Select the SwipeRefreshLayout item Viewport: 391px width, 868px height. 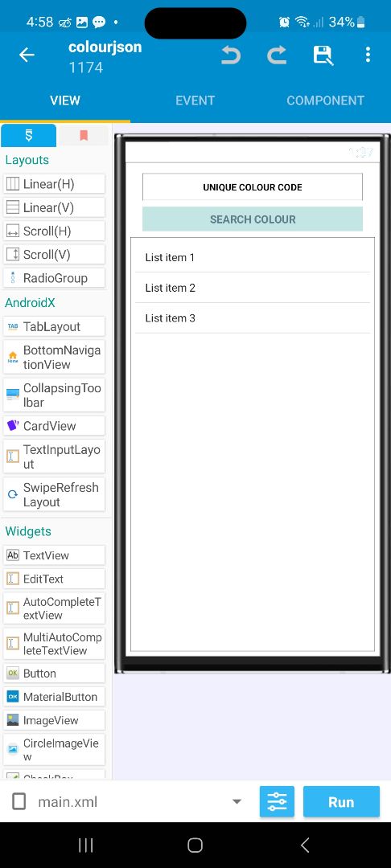tap(54, 495)
